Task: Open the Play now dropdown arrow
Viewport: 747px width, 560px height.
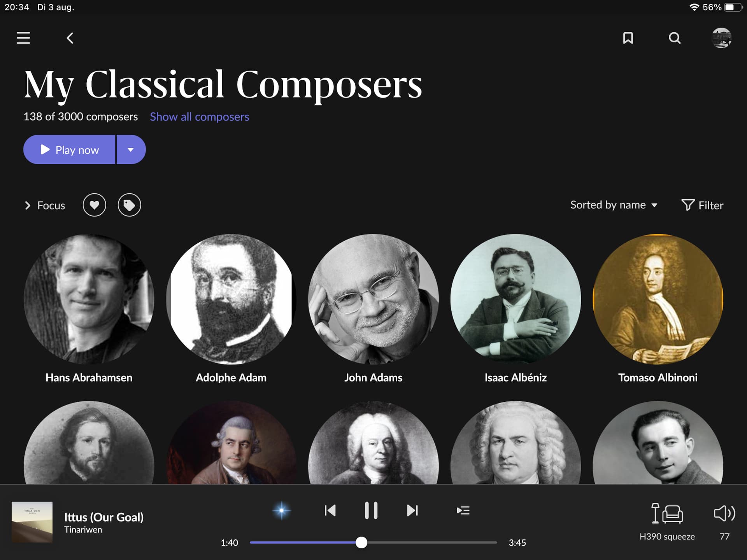Action: 131,150
